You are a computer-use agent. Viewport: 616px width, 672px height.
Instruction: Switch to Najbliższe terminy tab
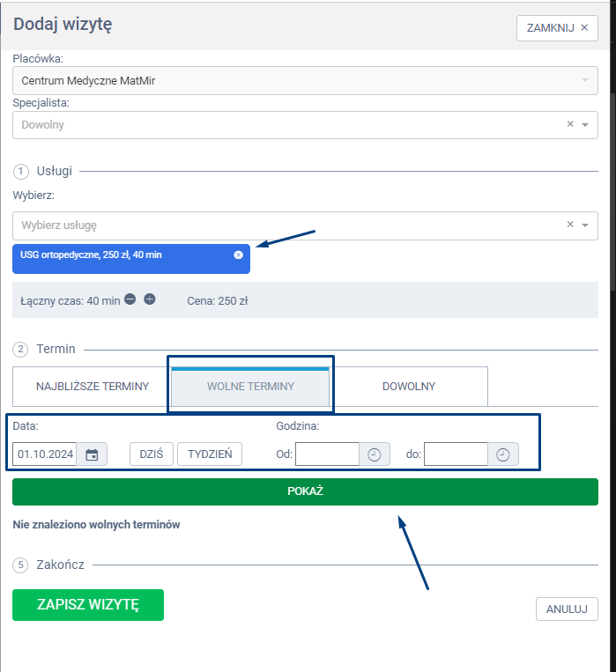pyautogui.click(x=92, y=387)
